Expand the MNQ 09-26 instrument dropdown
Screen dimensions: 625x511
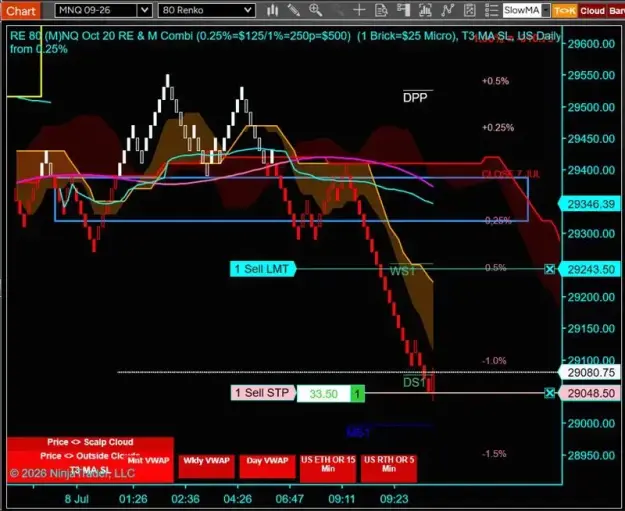pos(145,10)
